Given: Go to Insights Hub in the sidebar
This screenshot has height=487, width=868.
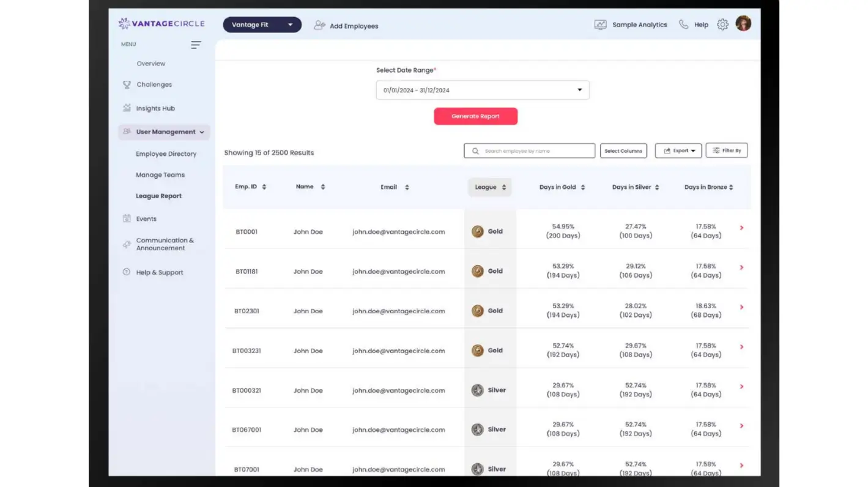Looking at the screenshot, I should click(x=155, y=108).
